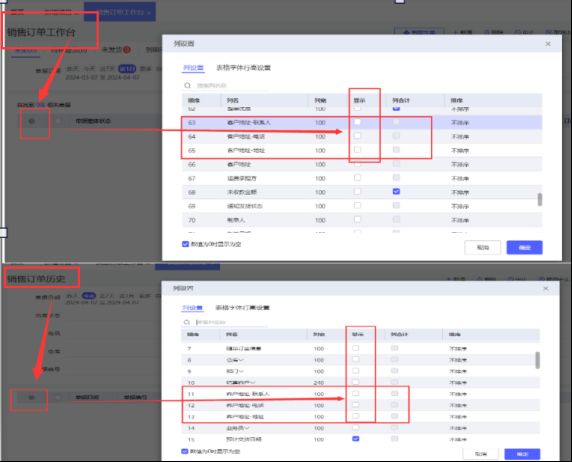Click scrollbar thumb beside row 68 list
The width and height of the screenshot is (572, 462).
click(x=540, y=200)
